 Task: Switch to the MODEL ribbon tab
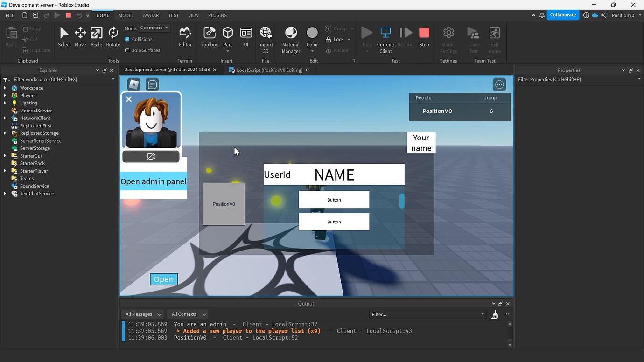pyautogui.click(x=126, y=15)
